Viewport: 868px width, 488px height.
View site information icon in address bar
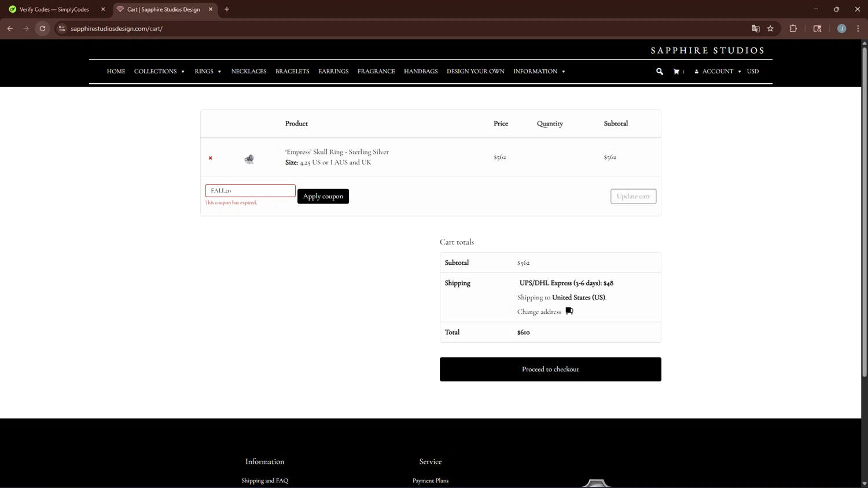[62, 28]
